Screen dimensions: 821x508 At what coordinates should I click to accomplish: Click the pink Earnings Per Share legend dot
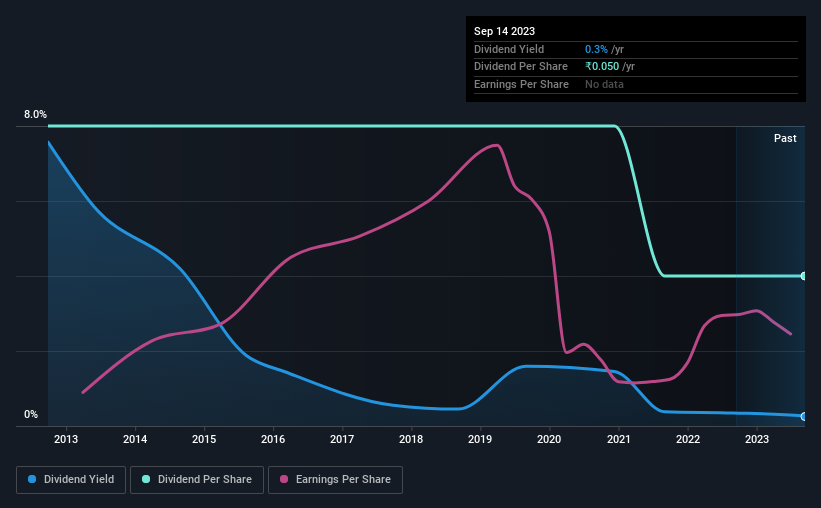point(284,479)
